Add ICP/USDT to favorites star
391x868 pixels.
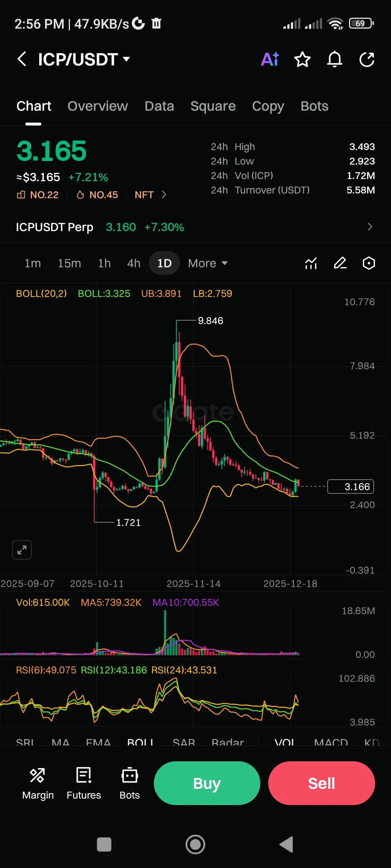click(x=302, y=59)
